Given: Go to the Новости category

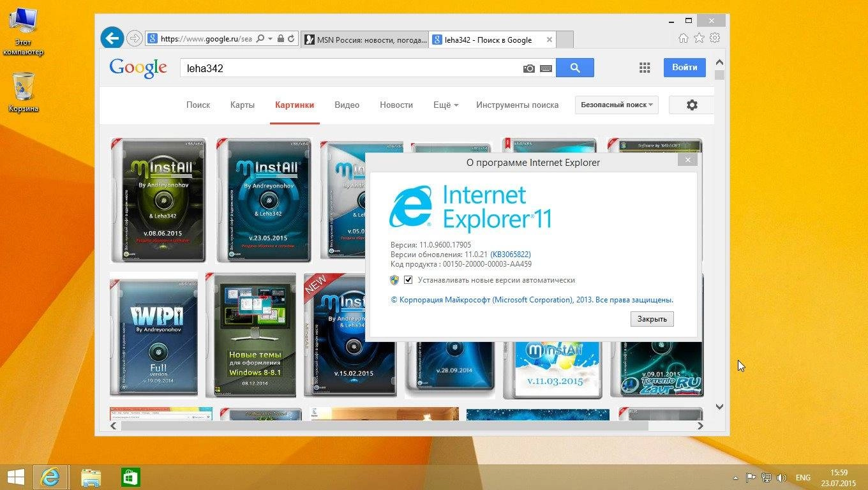Looking at the screenshot, I should click(x=396, y=105).
